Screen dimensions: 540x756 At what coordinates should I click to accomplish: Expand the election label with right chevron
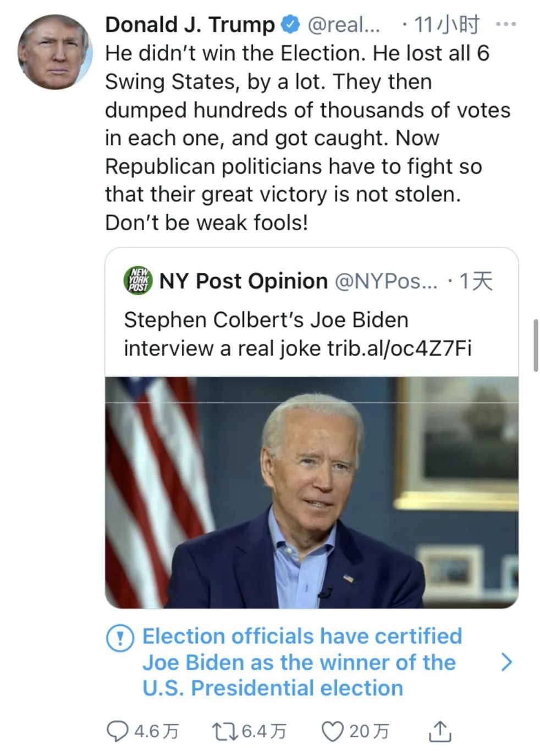pos(507,662)
